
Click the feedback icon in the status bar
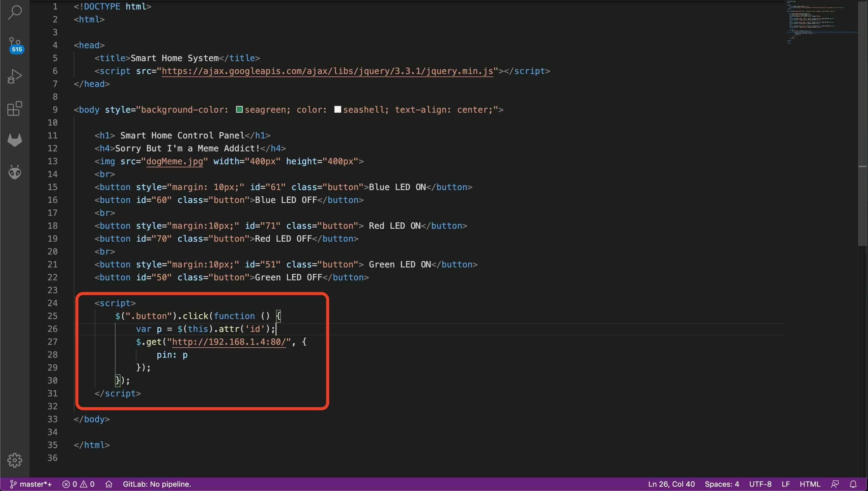coord(835,484)
